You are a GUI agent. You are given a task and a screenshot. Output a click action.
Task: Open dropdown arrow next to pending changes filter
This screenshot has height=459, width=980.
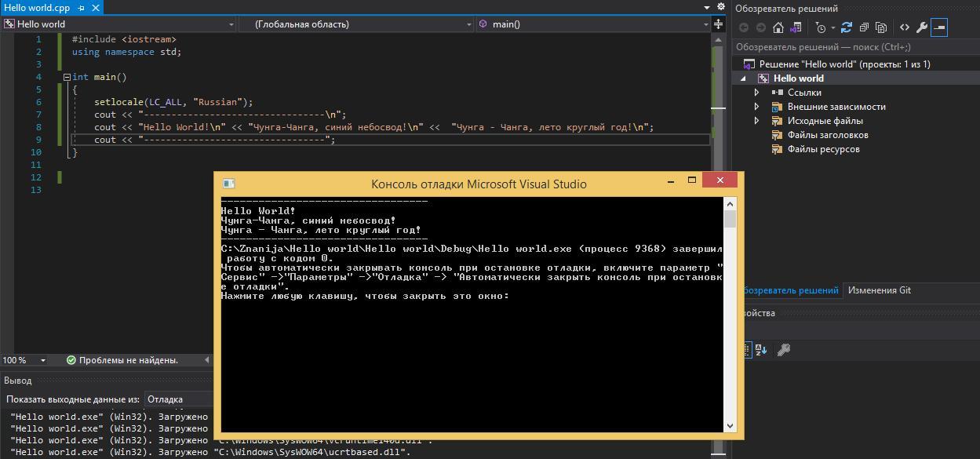pyautogui.click(x=832, y=28)
